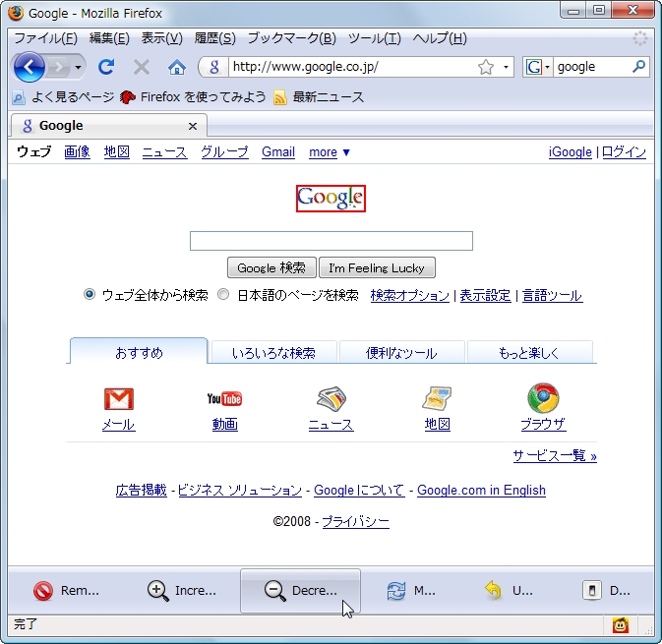Click the search magnifier icon in search bar
662x644 pixels.
639,66
